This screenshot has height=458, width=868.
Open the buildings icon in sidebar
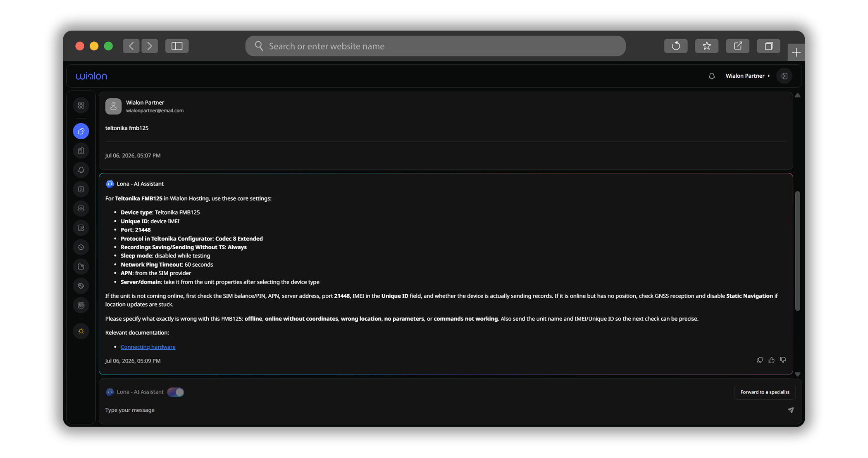[81, 150]
